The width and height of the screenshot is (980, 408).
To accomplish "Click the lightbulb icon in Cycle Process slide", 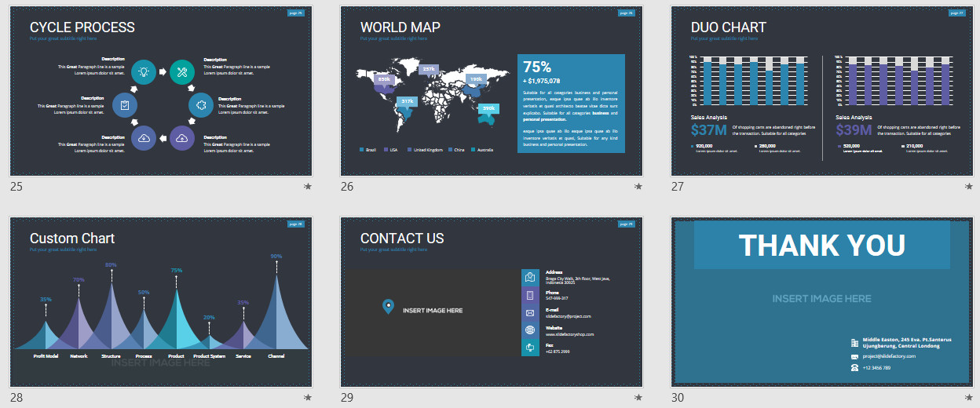I will tap(144, 71).
